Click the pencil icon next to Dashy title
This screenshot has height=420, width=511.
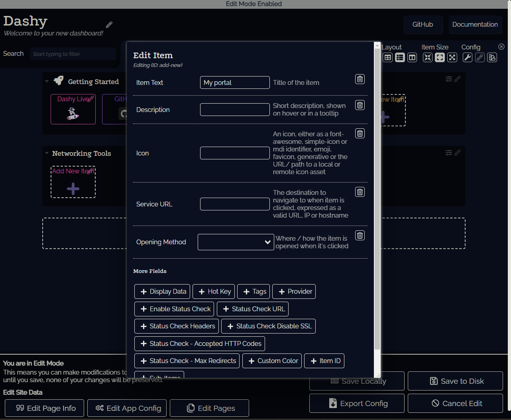coord(109,25)
